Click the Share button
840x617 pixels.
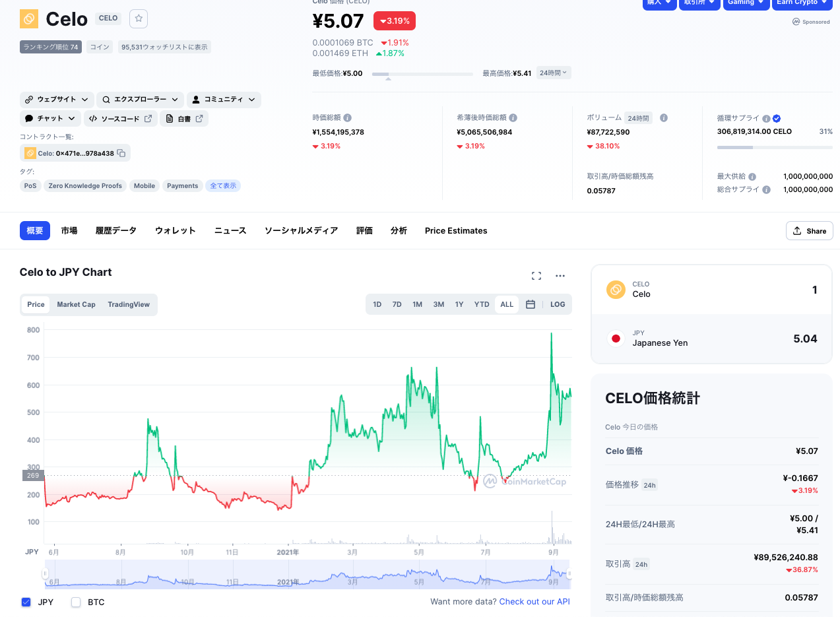tap(810, 231)
